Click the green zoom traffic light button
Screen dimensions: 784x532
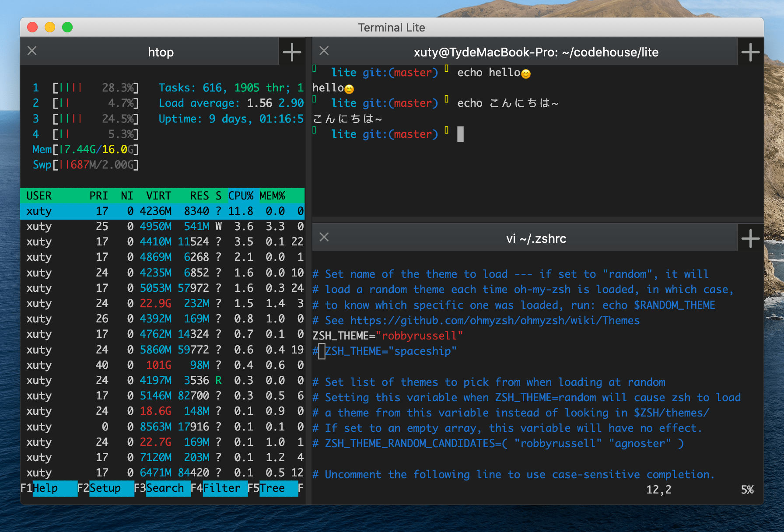(67, 27)
